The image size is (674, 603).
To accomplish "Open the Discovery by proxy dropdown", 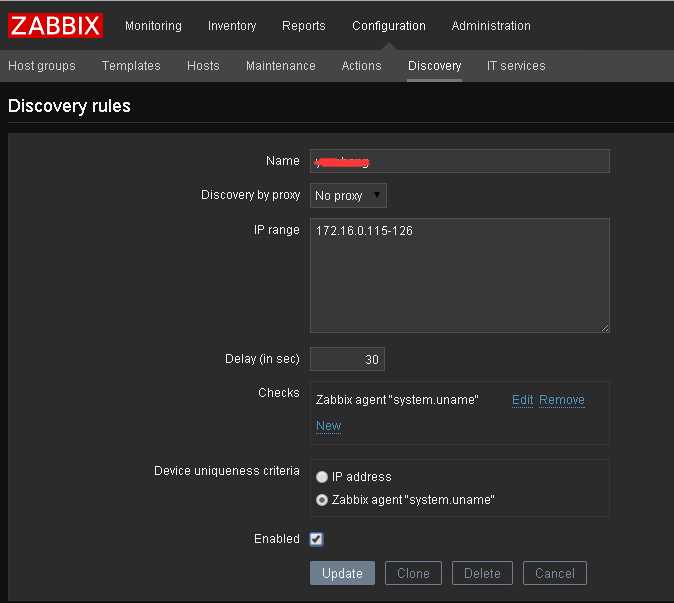I will [348, 196].
